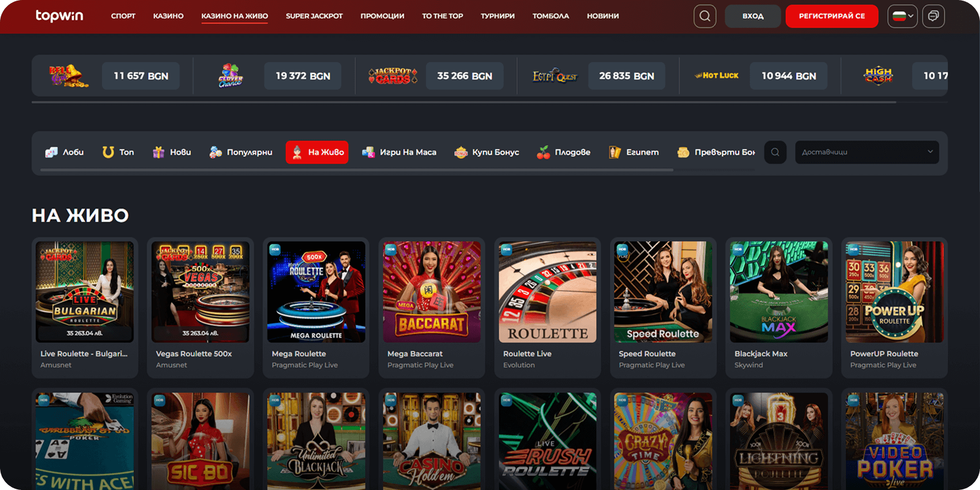Viewport: 980px width, 490px height.
Task: Search games with category bar magnifier
Action: click(775, 152)
